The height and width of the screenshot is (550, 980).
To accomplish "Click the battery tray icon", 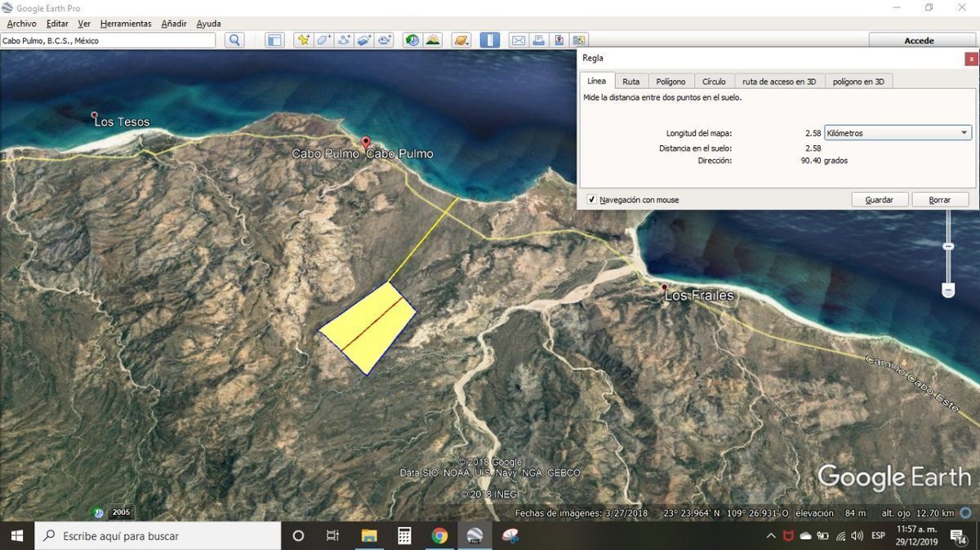I will pyautogui.click(x=822, y=535).
